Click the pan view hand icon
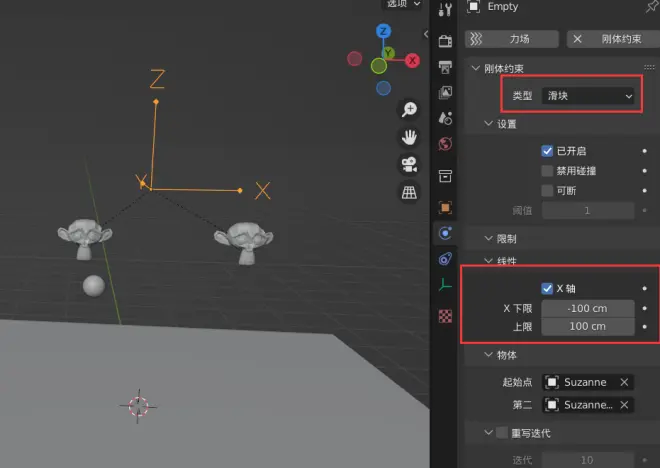Viewport: 660px width, 468px height. [409, 137]
